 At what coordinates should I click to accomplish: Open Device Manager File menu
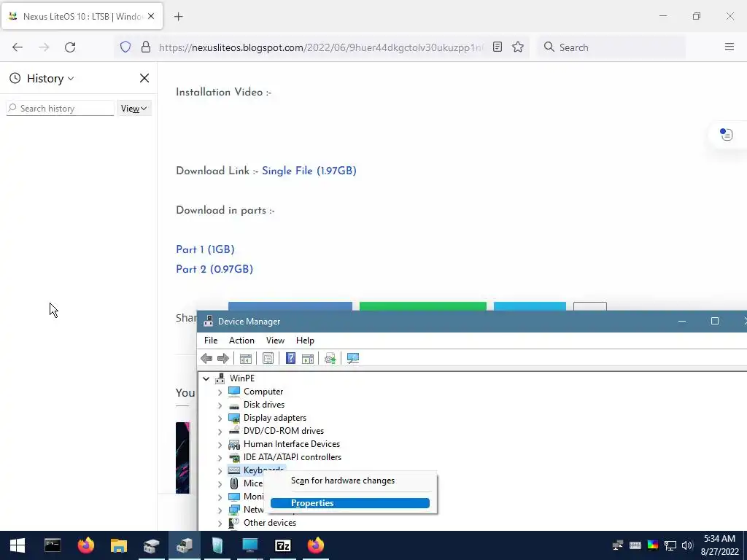[211, 341]
